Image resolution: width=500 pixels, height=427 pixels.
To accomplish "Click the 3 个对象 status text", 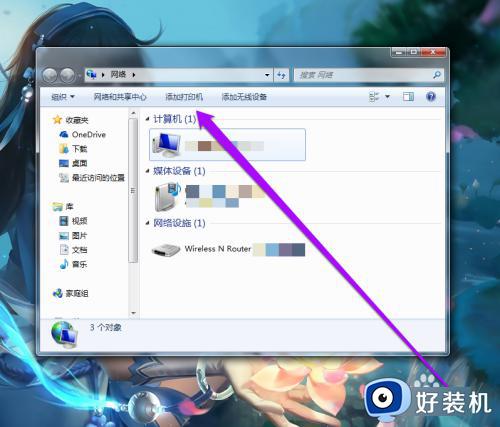I will click(105, 328).
